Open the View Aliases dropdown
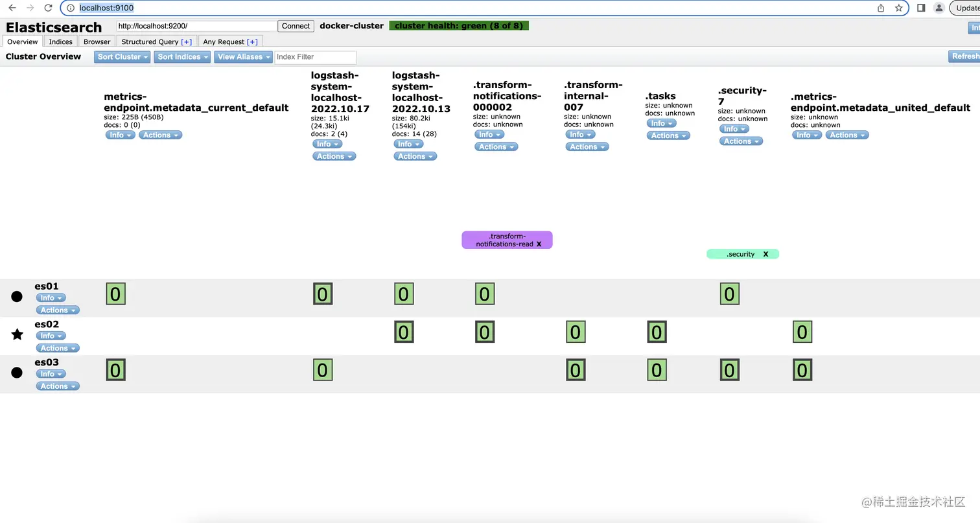The image size is (980, 523). pos(242,57)
